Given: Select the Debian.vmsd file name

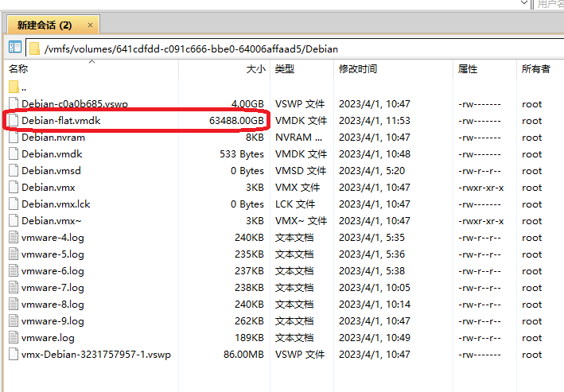Looking at the screenshot, I should [x=51, y=170].
